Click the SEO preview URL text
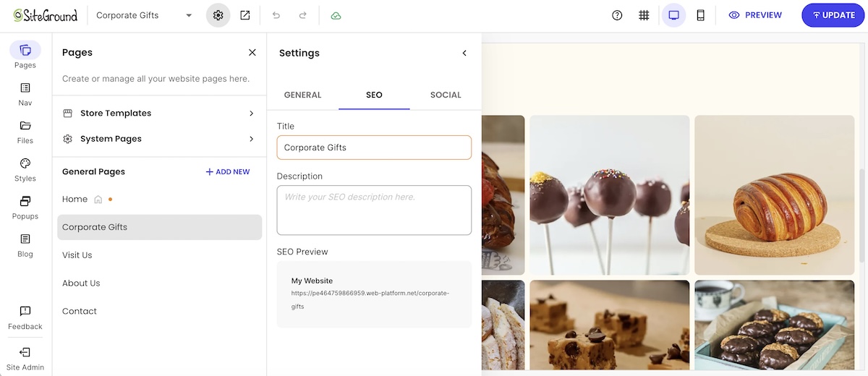Image resolution: width=868 pixels, height=376 pixels. pyautogui.click(x=370, y=300)
